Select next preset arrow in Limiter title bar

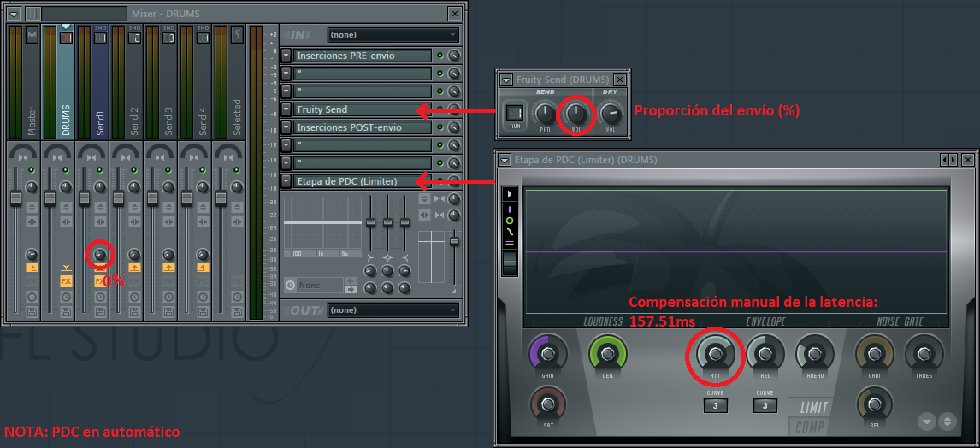953,160
